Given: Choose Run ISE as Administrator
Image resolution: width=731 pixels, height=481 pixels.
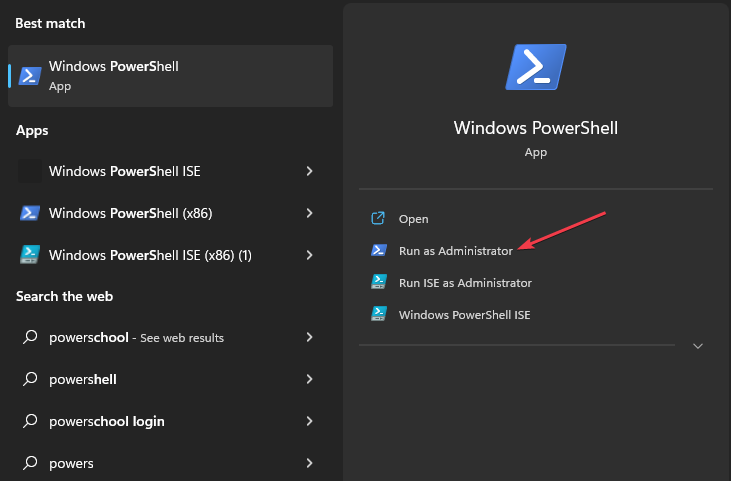Looking at the screenshot, I should (465, 283).
